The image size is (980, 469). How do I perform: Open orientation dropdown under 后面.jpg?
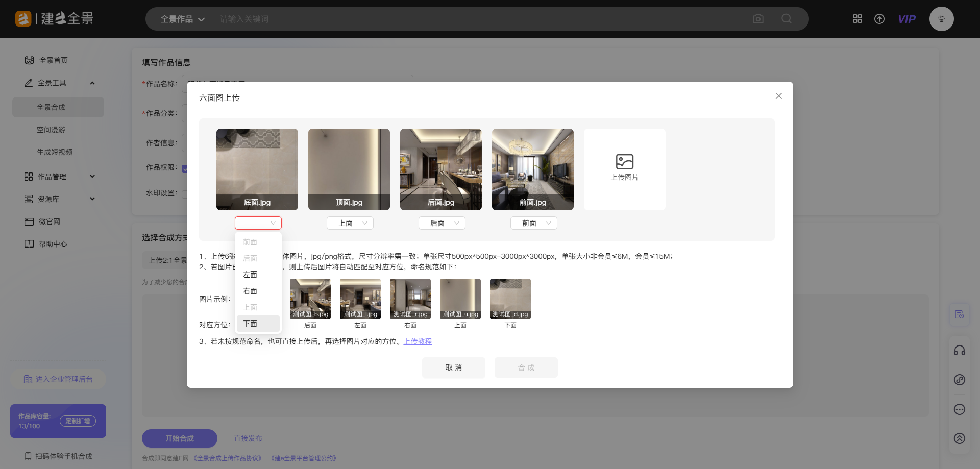442,223
